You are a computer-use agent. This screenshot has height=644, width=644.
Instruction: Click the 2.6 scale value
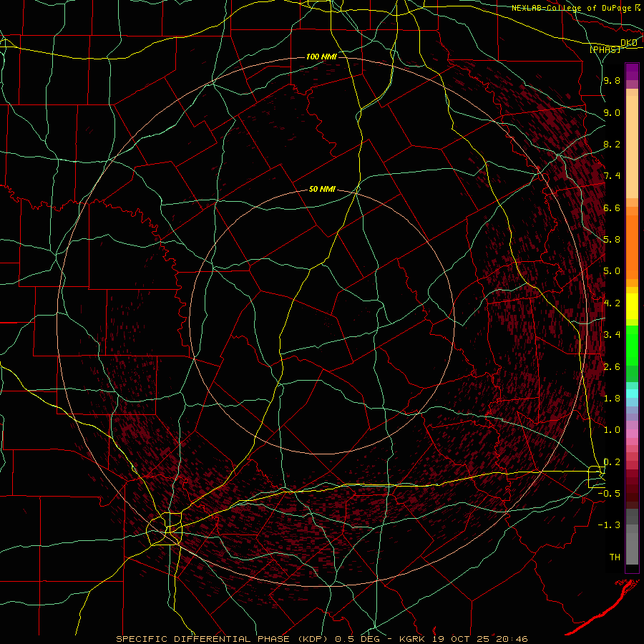tap(612, 366)
